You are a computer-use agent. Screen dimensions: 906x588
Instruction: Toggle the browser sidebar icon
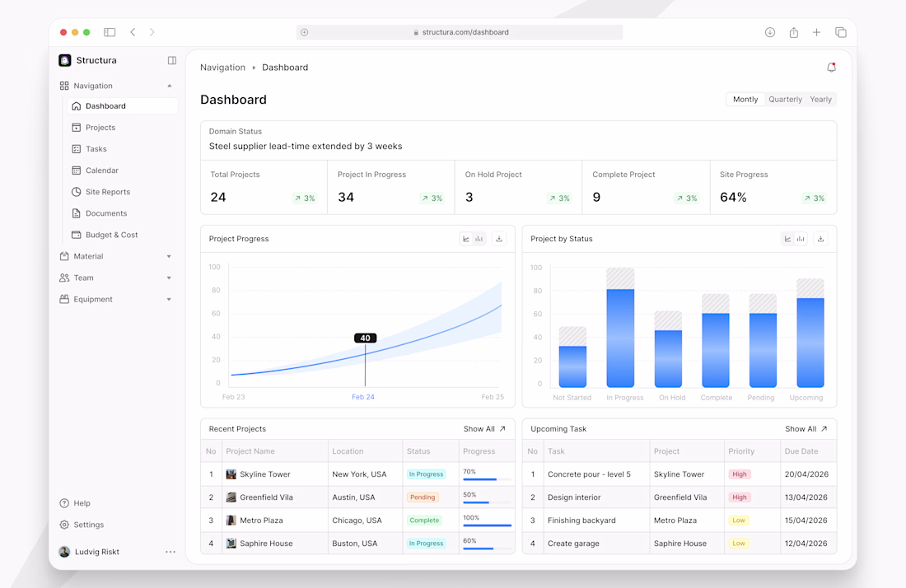[x=110, y=32]
